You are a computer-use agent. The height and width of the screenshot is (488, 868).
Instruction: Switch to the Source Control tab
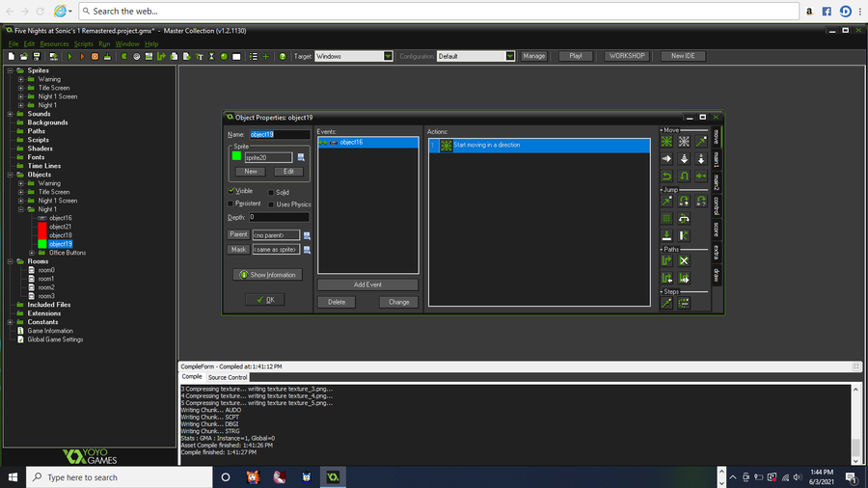228,377
